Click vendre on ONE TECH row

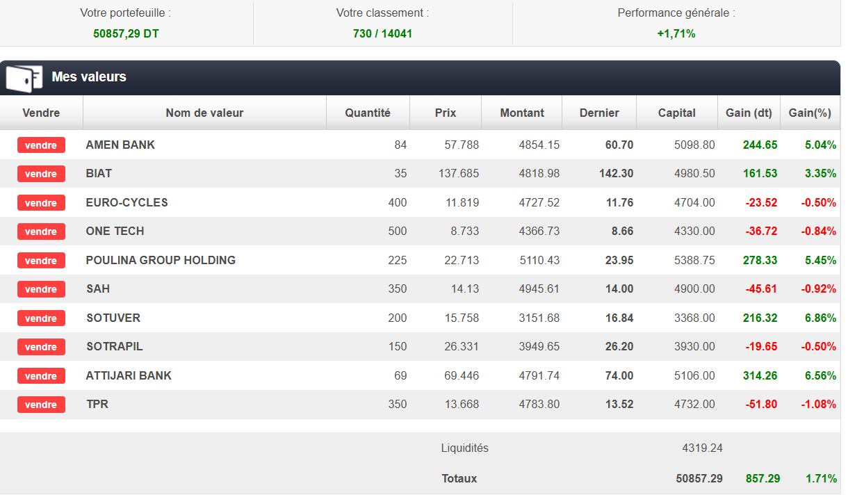(x=41, y=231)
